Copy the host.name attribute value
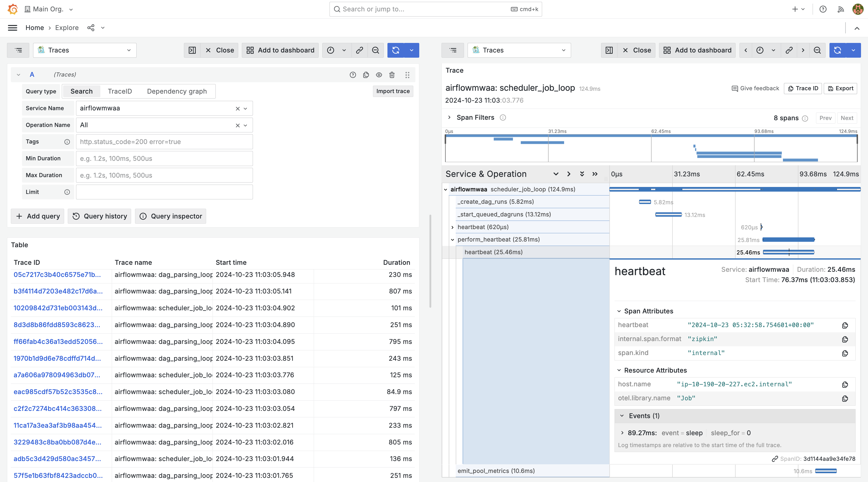 845,385
